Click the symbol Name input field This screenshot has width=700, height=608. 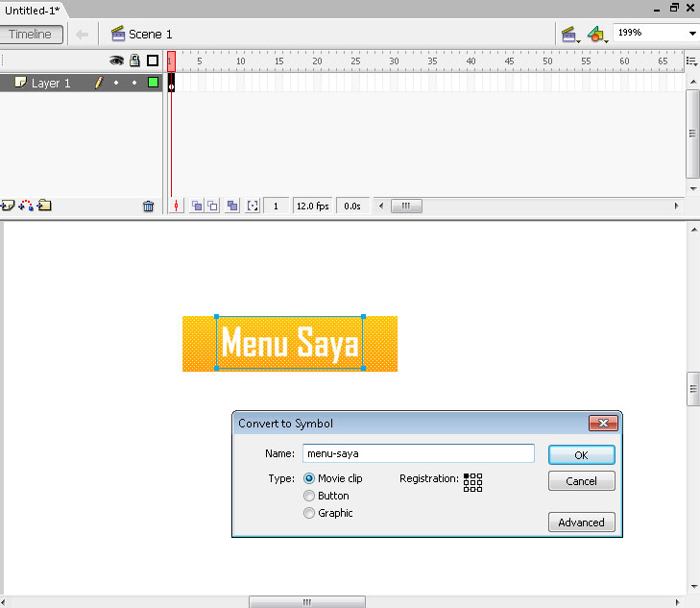tap(419, 453)
